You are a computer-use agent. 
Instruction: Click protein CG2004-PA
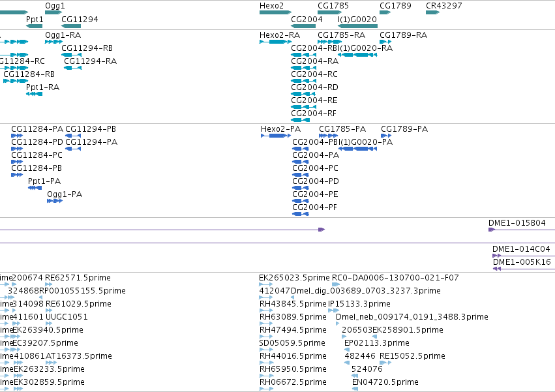301,162
